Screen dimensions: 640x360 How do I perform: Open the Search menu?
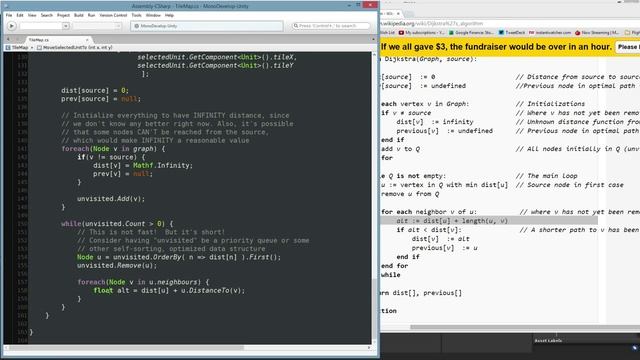(47, 15)
